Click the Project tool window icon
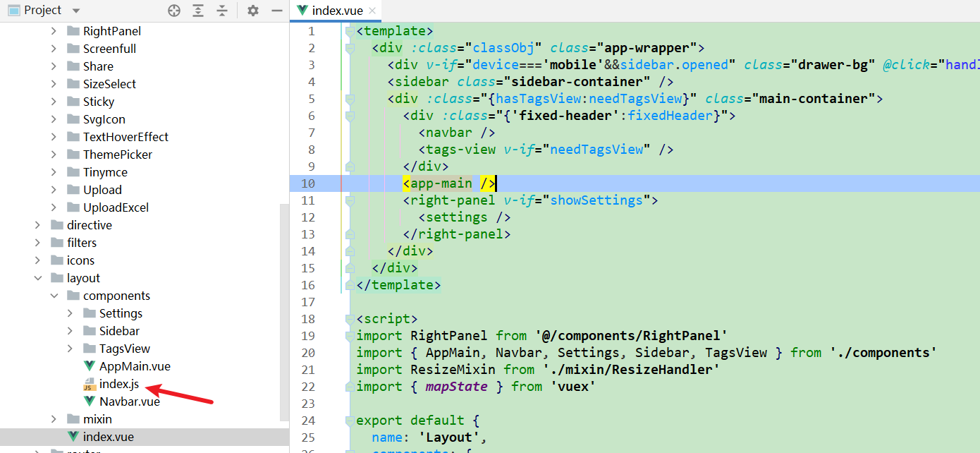Image resolution: width=980 pixels, height=453 pixels. tap(13, 11)
